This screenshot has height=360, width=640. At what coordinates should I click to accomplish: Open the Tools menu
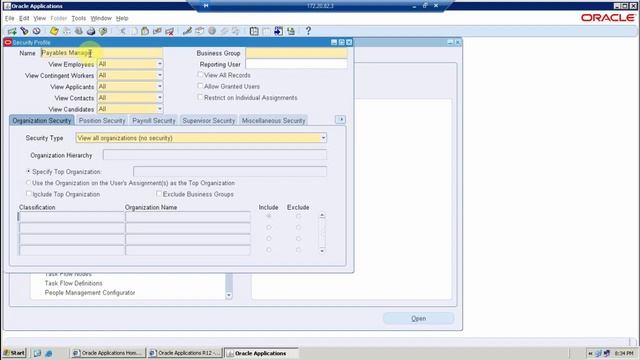79,18
